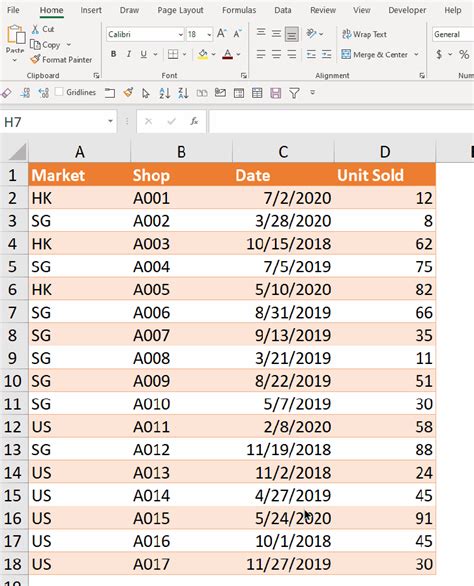Open the fill color dropdown arrow
The image size is (474, 586).
coord(213,55)
